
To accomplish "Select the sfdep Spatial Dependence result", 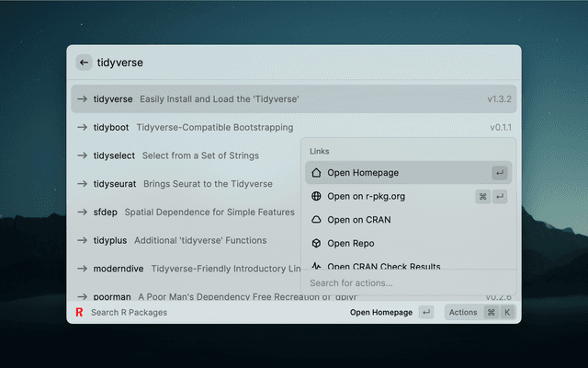I will pyautogui.click(x=184, y=213).
